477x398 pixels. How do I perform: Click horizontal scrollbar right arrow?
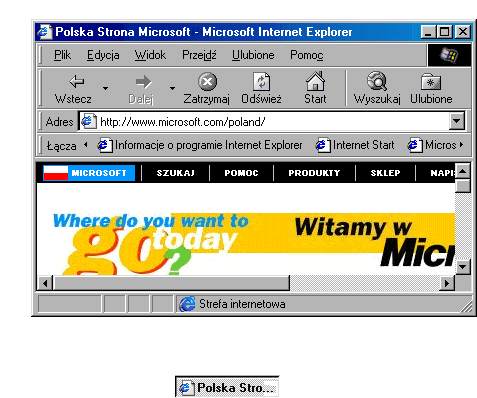[x=447, y=283]
